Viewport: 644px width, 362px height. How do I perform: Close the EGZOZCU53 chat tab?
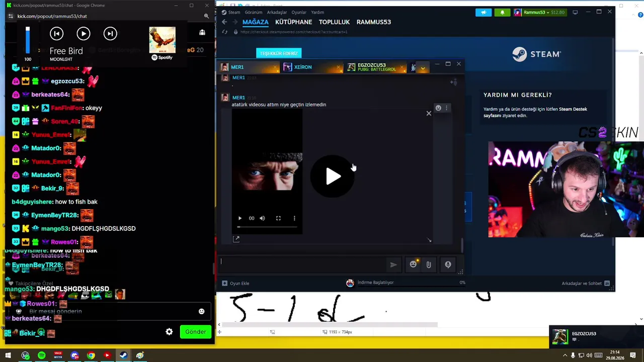(401, 67)
